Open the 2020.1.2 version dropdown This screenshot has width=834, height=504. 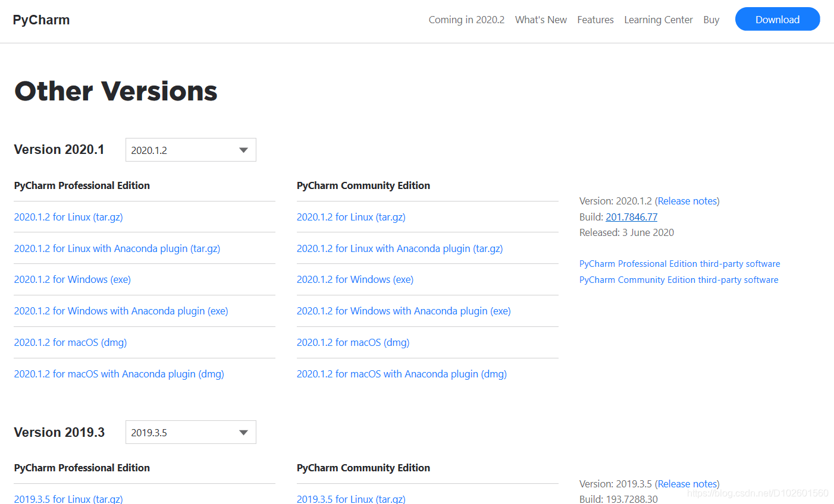click(191, 150)
